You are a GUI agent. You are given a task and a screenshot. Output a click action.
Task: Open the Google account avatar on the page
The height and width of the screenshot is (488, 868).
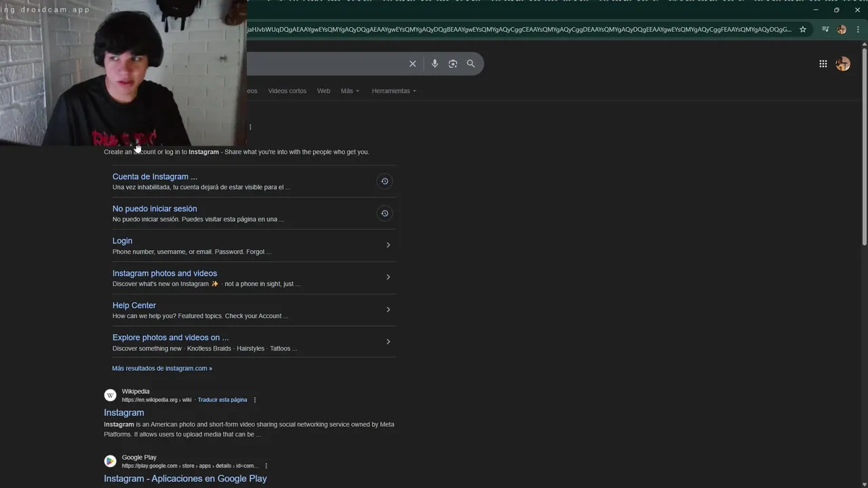[843, 64]
